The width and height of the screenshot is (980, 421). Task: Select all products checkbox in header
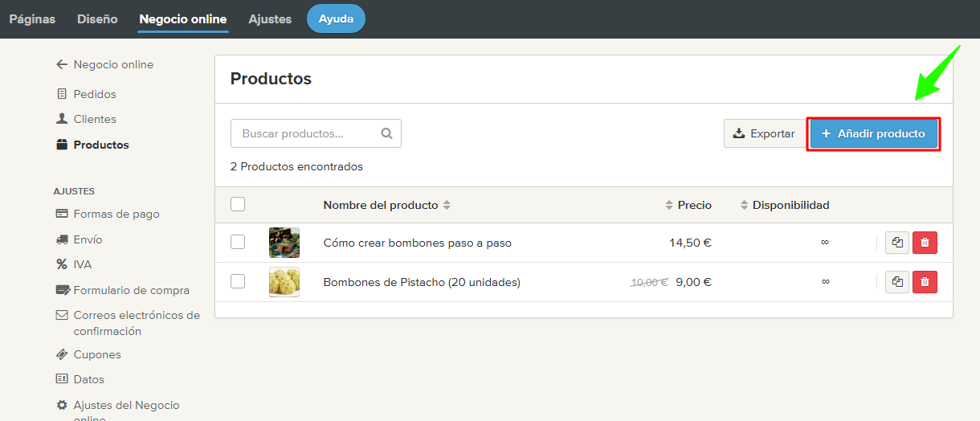[x=238, y=204]
